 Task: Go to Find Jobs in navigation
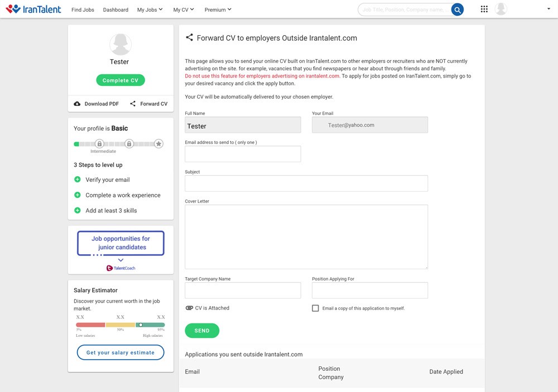pyautogui.click(x=83, y=9)
